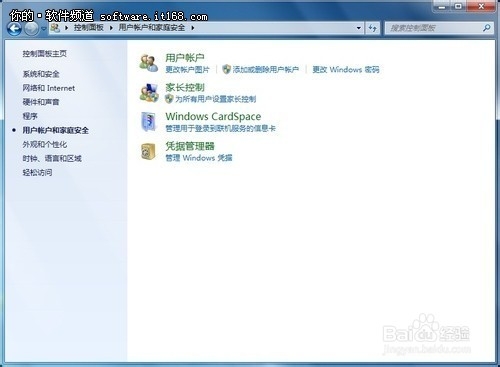Screen dimensions: 500x367
Task: Open the 用户帐户 heading
Action: pyautogui.click(x=185, y=58)
